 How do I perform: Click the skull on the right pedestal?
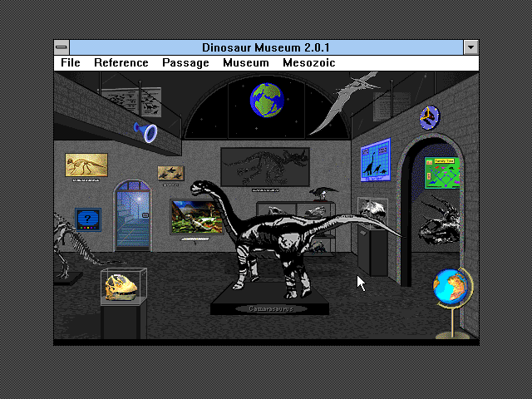(372, 209)
